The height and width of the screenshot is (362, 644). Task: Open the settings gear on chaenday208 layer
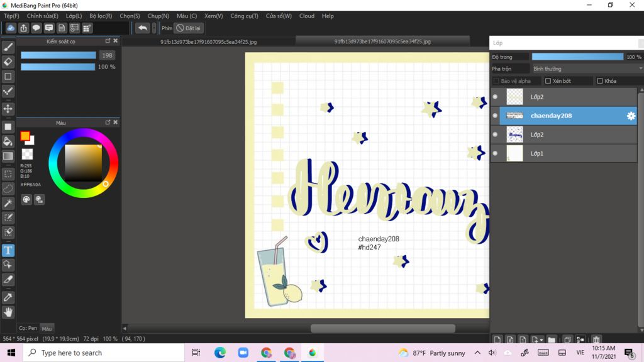(x=631, y=116)
